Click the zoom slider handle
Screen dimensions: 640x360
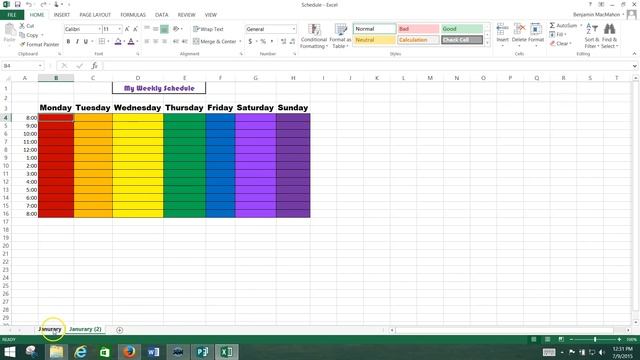(x=595, y=339)
